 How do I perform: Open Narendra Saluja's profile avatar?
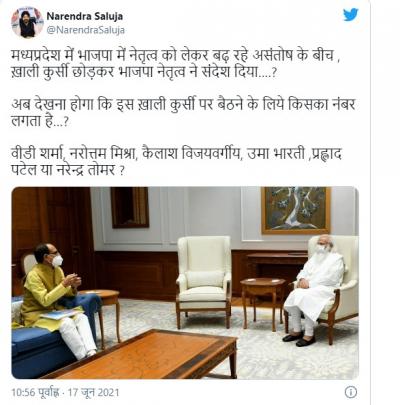(27, 22)
